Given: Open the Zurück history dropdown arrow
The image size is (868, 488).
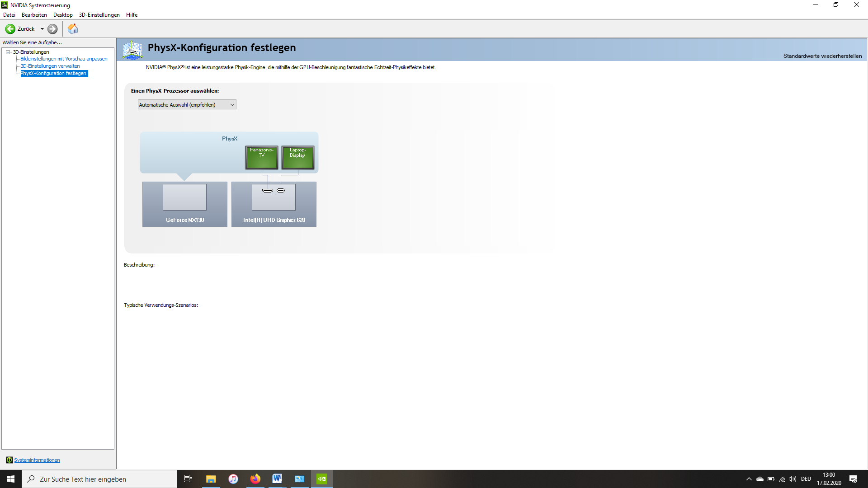Looking at the screenshot, I should click(x=42, y=29).
